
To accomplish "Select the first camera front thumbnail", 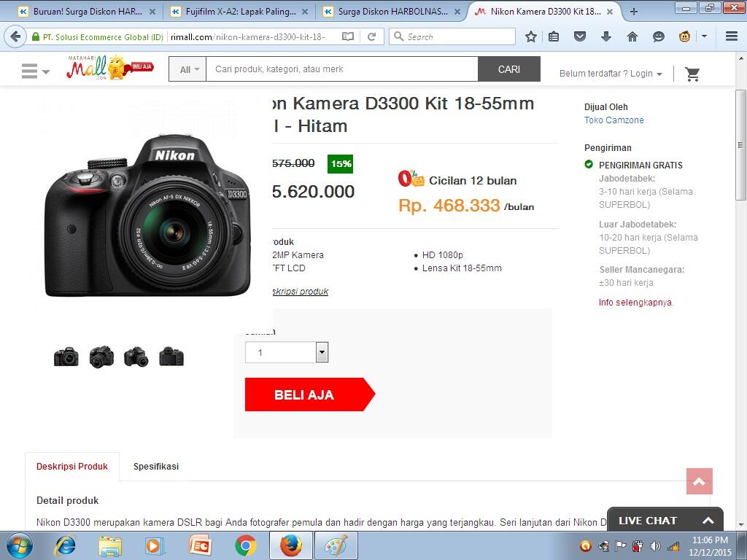I will coord(66,356).
